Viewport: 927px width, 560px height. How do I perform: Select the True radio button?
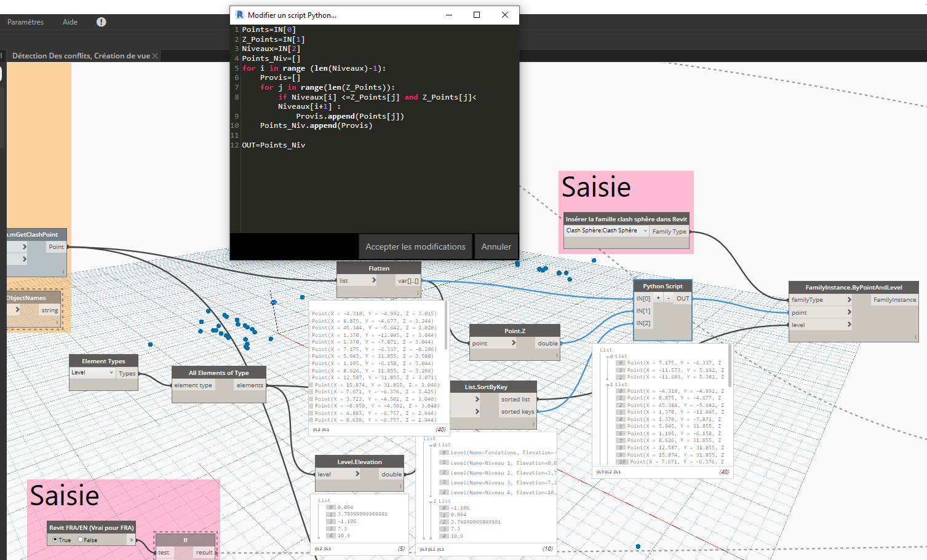[55, 540]
